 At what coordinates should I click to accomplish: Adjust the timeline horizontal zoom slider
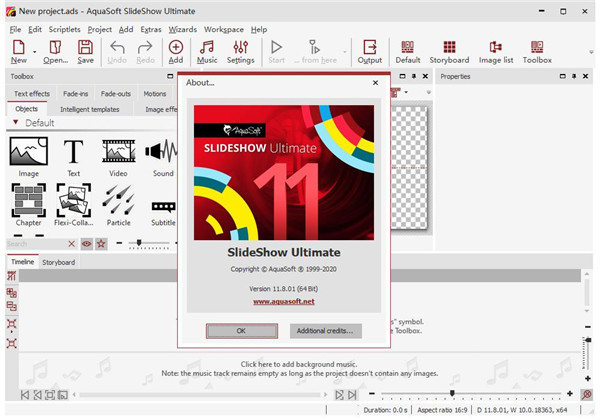click(x=452, y=393)
